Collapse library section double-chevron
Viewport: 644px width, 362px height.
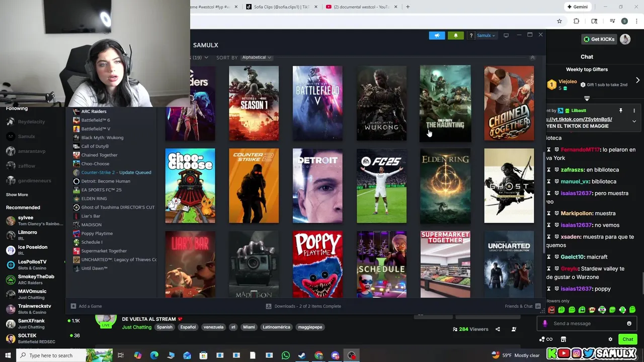coord(532,58)
